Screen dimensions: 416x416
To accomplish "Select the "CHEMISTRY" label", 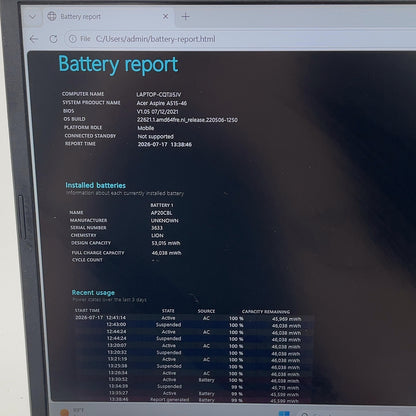I will tap(84, 235).
